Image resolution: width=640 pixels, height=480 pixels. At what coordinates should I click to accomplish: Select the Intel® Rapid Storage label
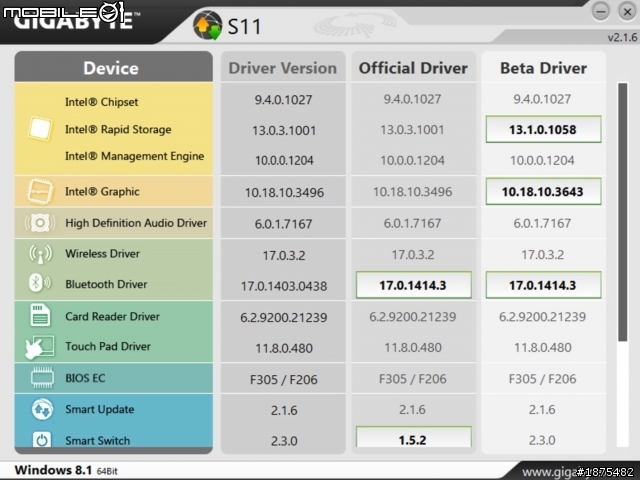coord(118,129)
